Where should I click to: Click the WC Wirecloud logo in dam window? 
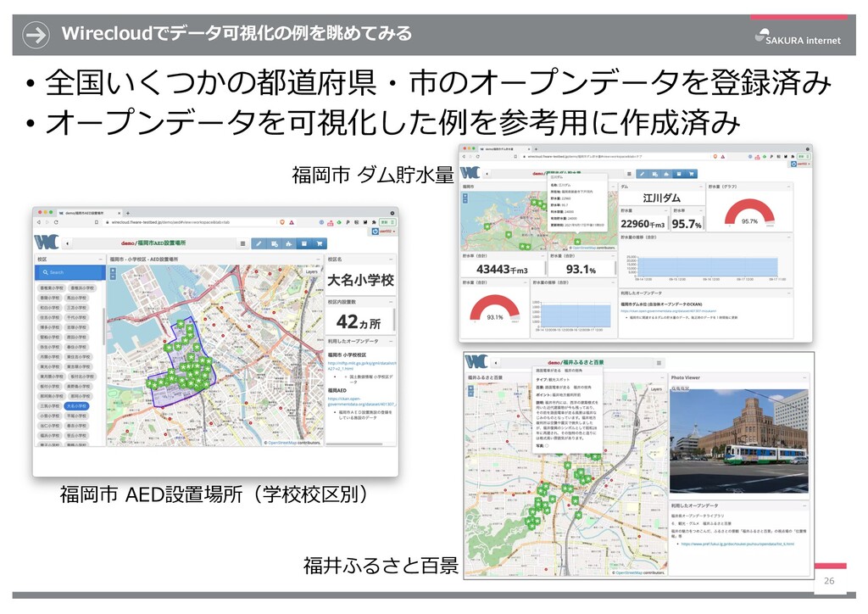[x=471, y=173]
